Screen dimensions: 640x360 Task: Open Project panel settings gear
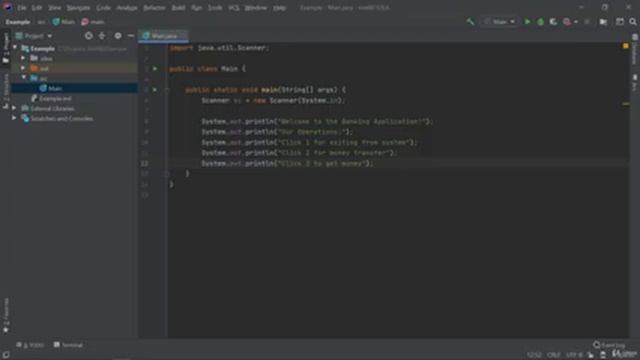[x=118, y=36]
